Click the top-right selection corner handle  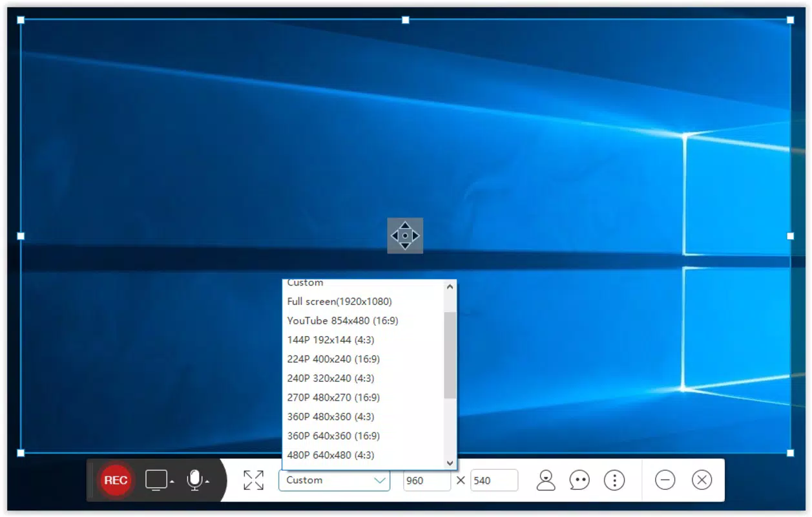click(x=791, y=20)
